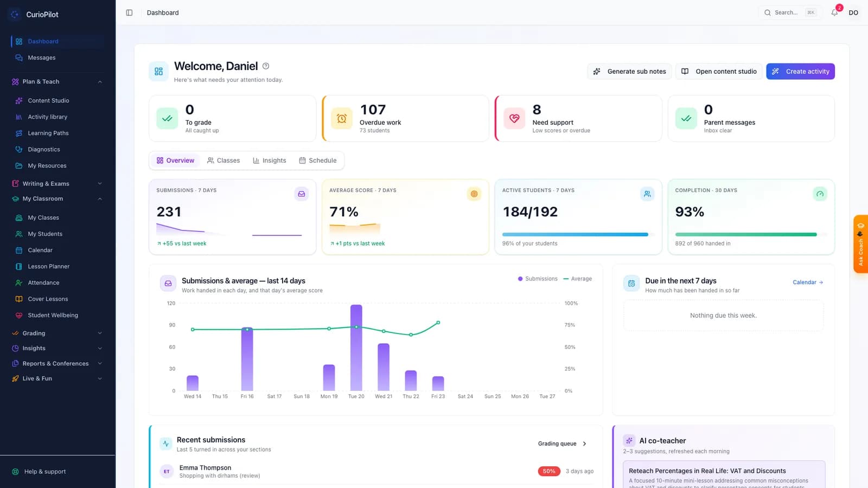Open the Grading queue link
Viewport: 868px width, 488px height.
563,444
